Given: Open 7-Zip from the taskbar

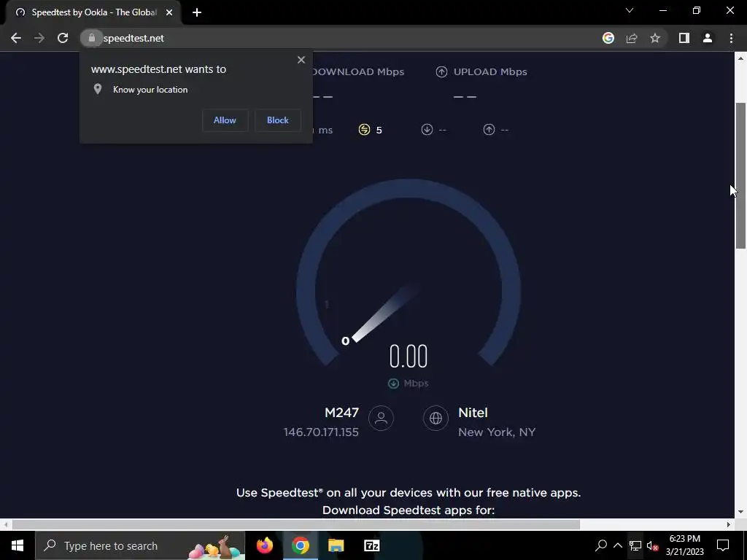Looking at the screenshot, I should pos(371,545).
